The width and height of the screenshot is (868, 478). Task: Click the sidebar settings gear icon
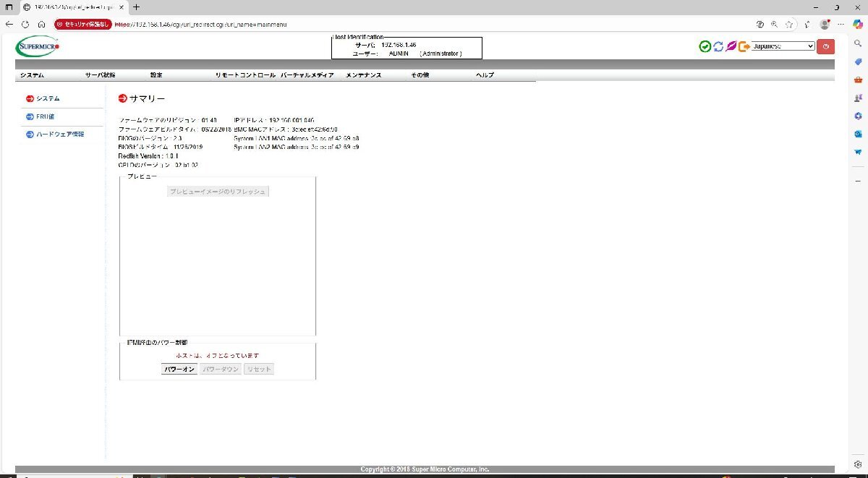tap(858, 464)
